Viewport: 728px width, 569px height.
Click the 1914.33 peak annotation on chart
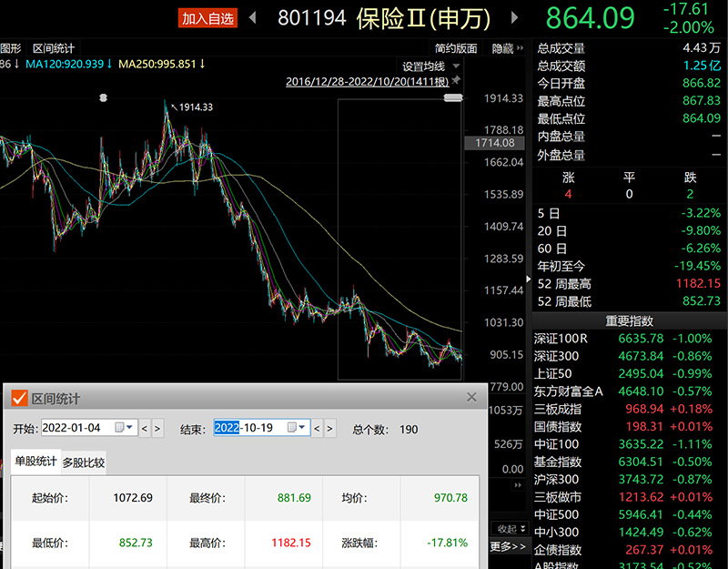click(196, 107)
